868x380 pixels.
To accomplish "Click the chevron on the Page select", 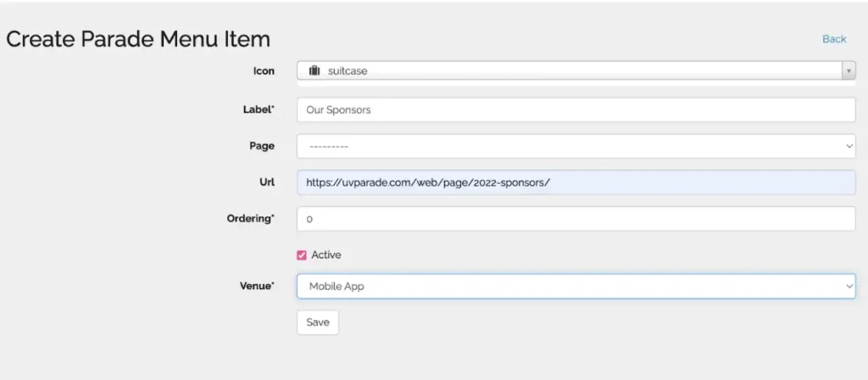I will 849,146.
